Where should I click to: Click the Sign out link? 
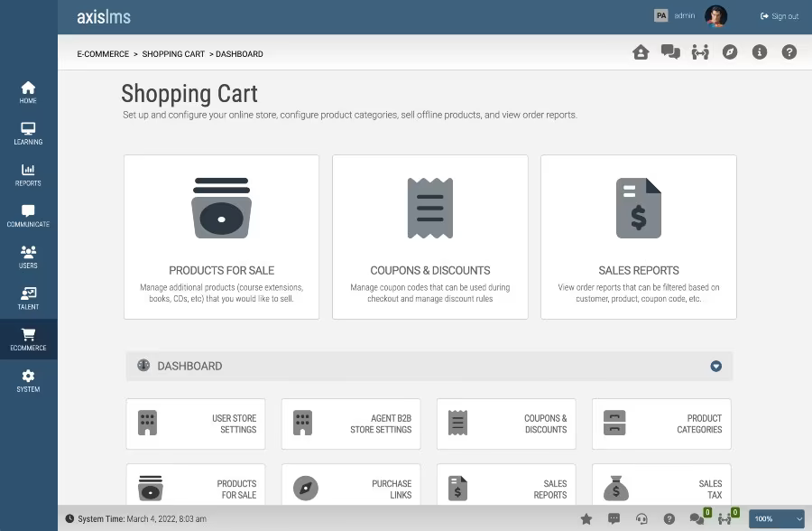[780, 16]
